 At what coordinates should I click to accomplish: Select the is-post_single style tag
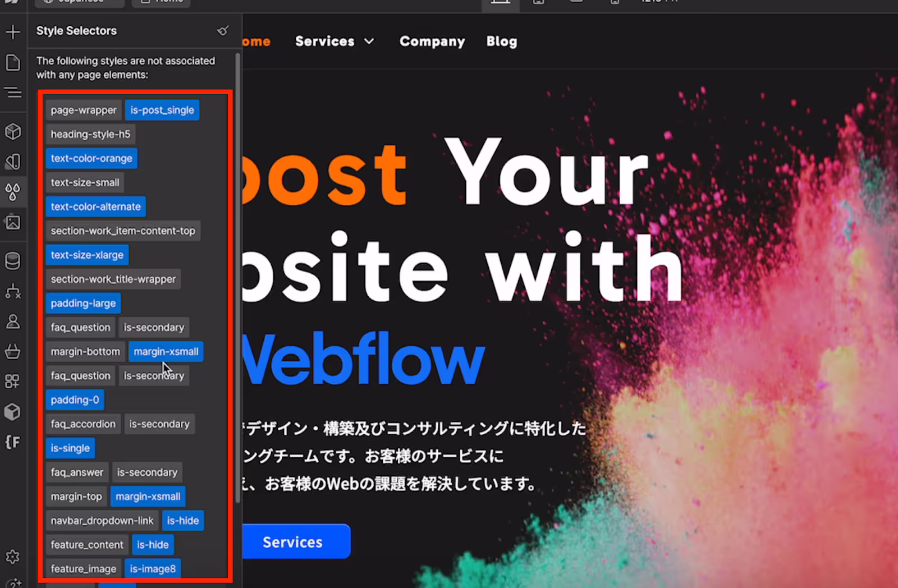point(162,111)
